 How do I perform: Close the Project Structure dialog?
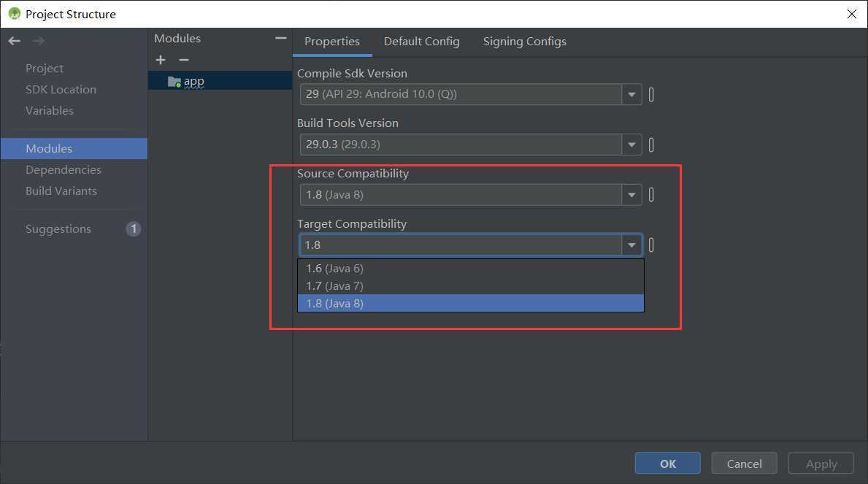click(852, 14)
